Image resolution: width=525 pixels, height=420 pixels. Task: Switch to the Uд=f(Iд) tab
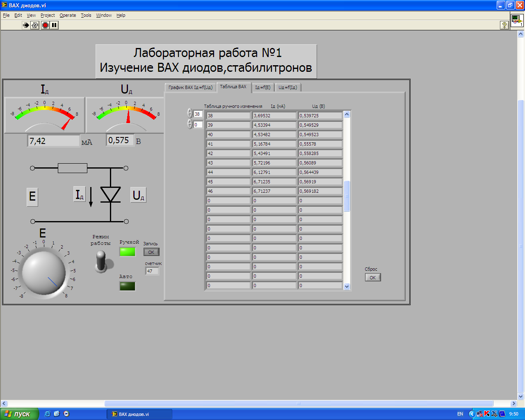click(x=288, y=87)
